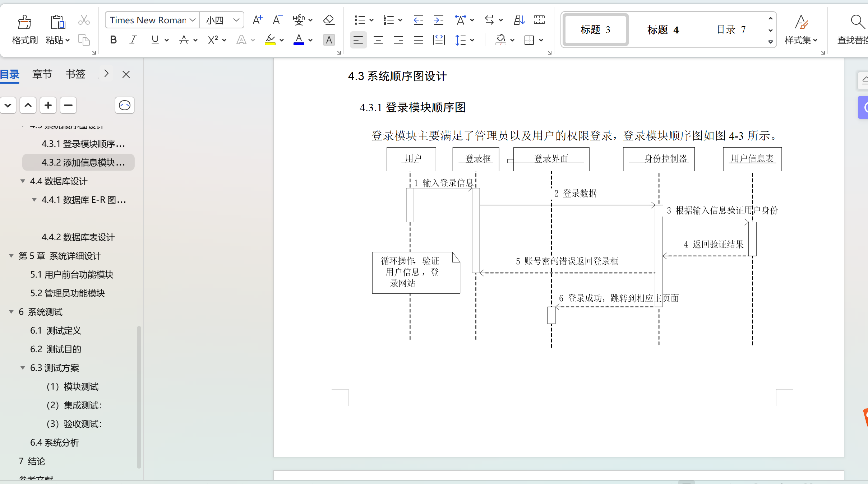Toggle the character shading A button
Viewport: 868px width, 484px height.
pos(329,40)
